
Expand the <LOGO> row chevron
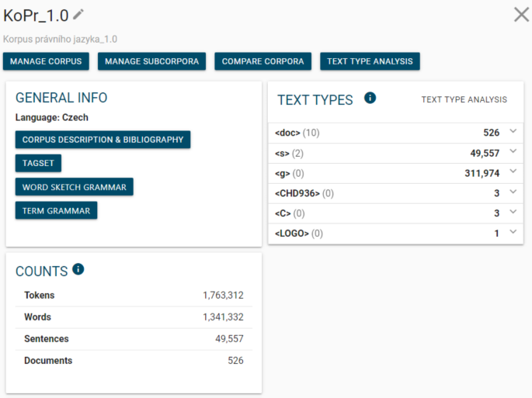[513, 233]
